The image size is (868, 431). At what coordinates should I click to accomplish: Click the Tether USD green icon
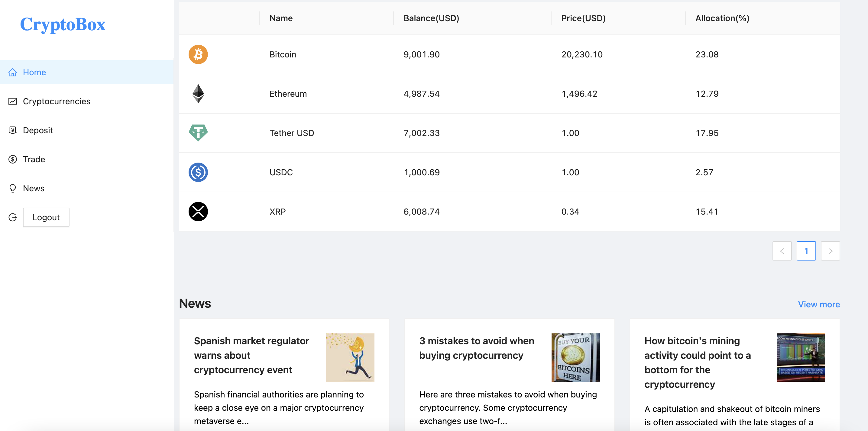(198, 133)
